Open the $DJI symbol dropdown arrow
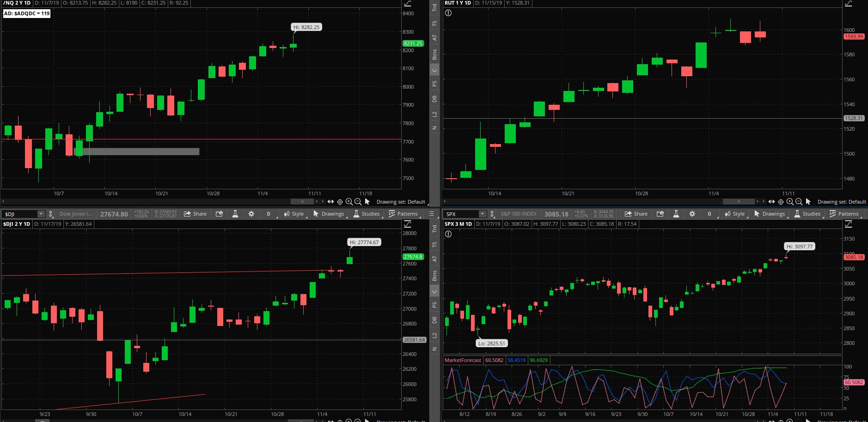This screenshot has width=868, height=422. [41, 214]
